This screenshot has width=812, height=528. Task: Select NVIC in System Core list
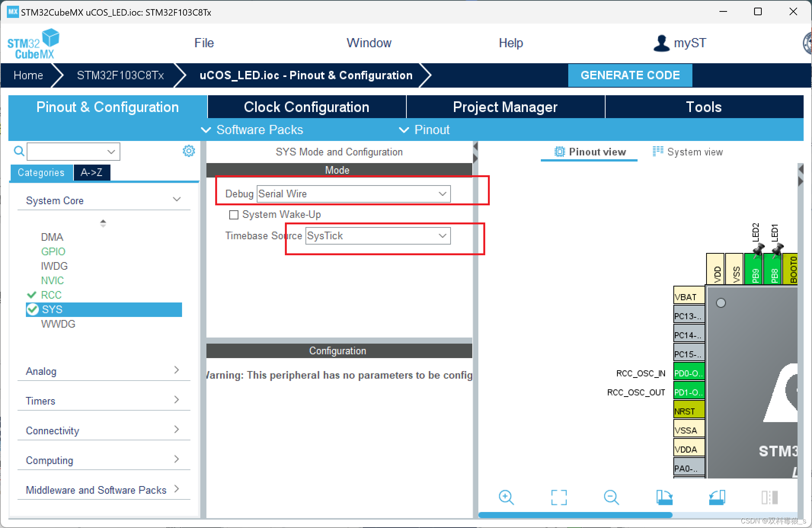(52, 280)
